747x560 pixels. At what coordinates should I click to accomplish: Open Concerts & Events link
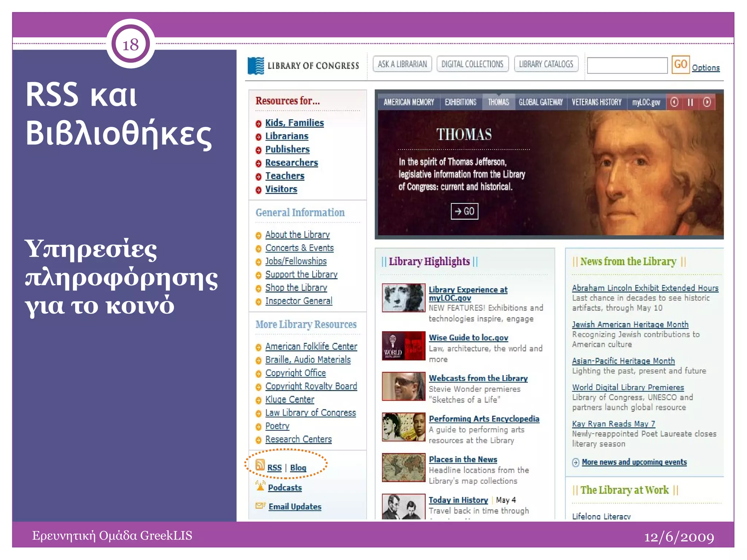coord(299,248)
